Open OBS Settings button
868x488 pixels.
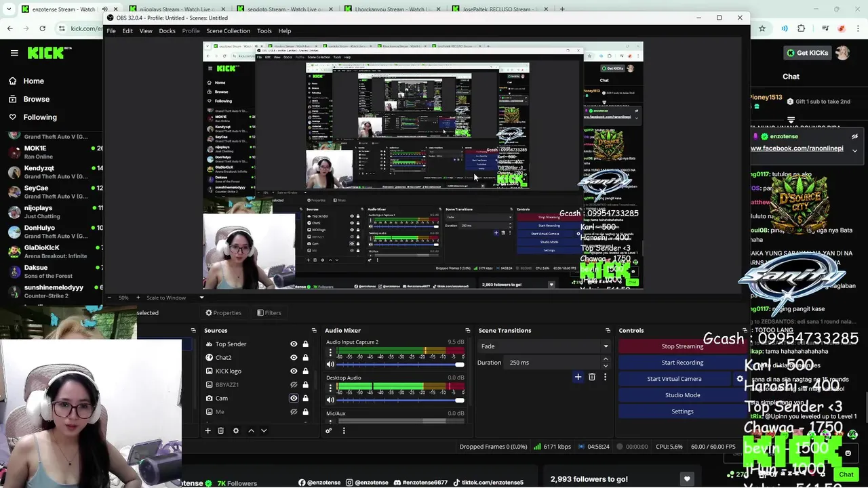pyautogui.click(x=682, y=411)
